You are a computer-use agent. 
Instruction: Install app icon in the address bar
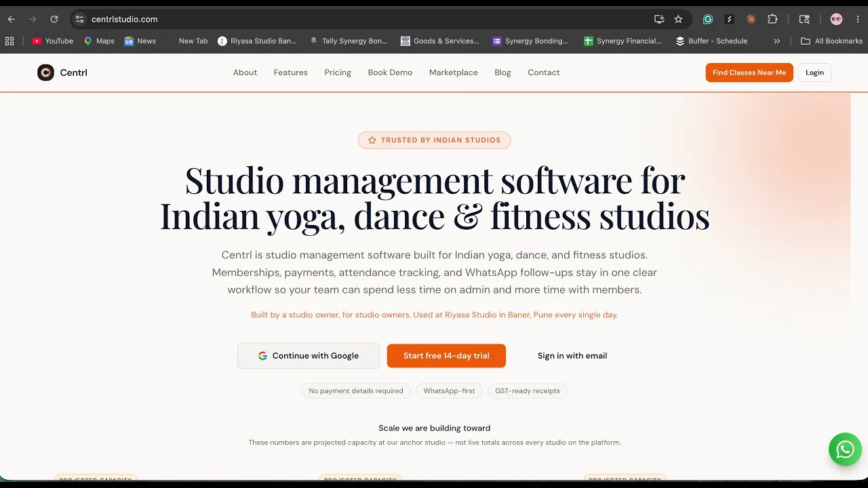tap(658, 19)
